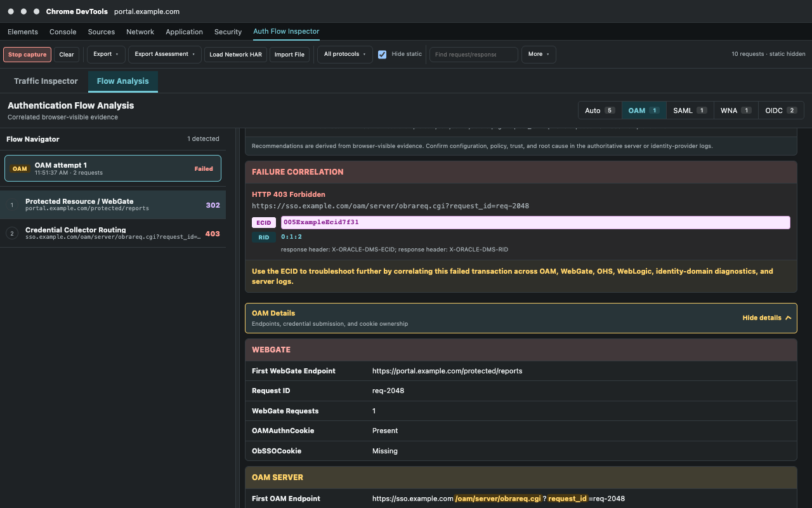812x508 pixels.
Task: Select the Credential Collector Routing step
Action: pos(113,233)
